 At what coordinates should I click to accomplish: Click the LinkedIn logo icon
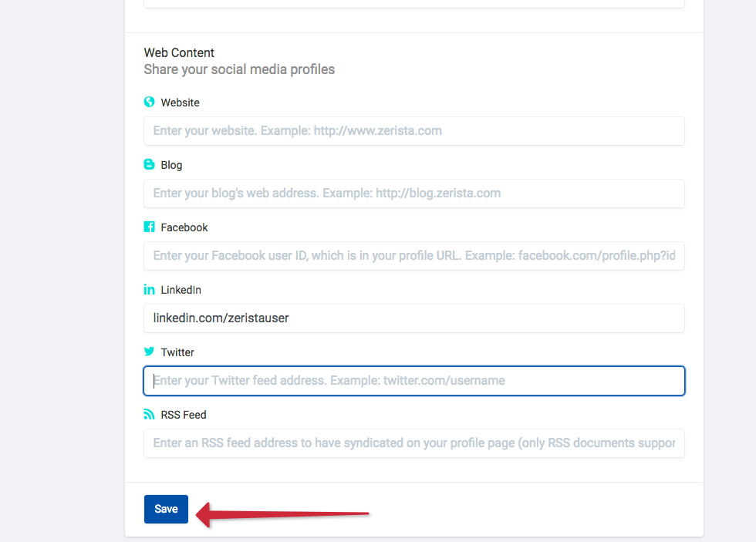click(149, 290)
